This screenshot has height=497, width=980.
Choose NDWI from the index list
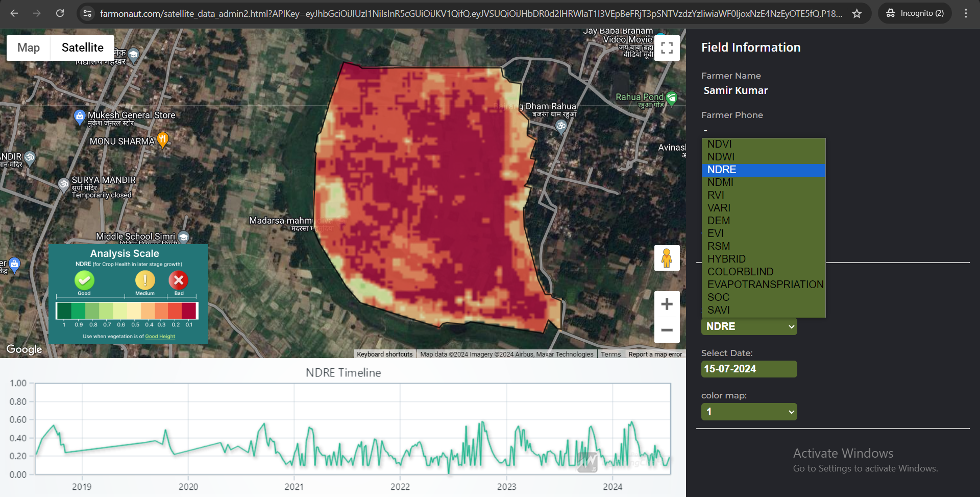764,157
